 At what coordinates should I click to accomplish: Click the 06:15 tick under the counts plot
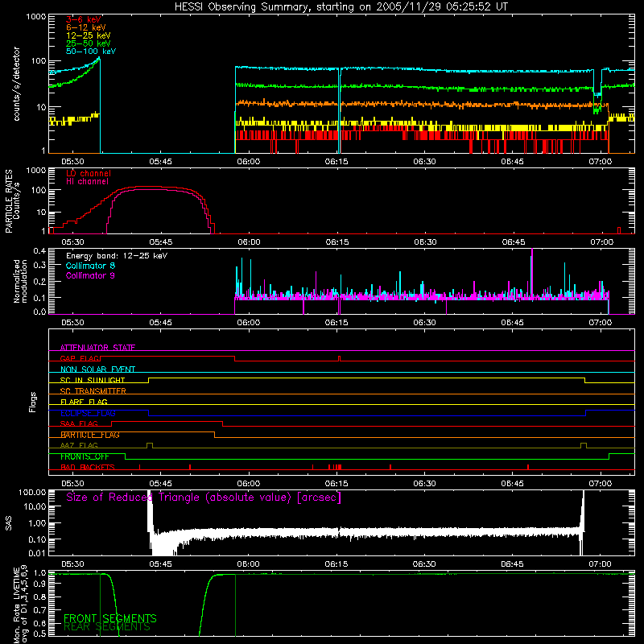click(x=336, y=162)
